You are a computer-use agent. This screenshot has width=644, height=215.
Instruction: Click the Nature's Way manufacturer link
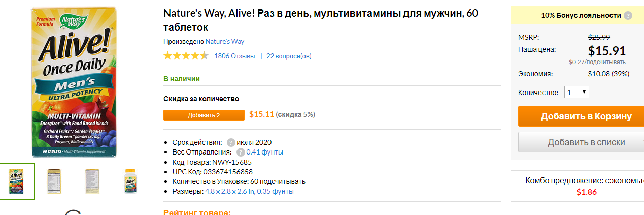[224, 41]
